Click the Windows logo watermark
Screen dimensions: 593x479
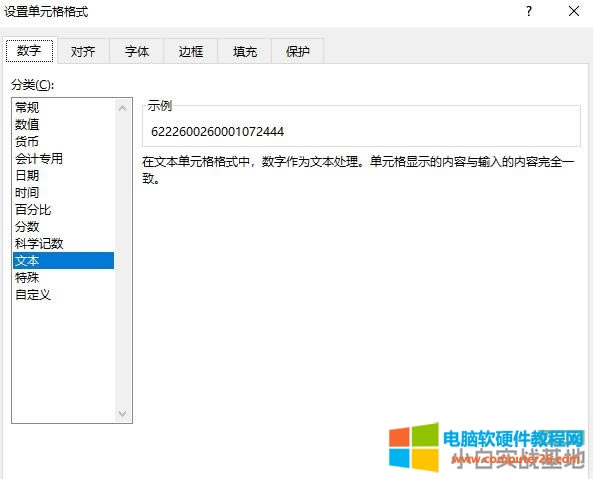tap(414, 447)
